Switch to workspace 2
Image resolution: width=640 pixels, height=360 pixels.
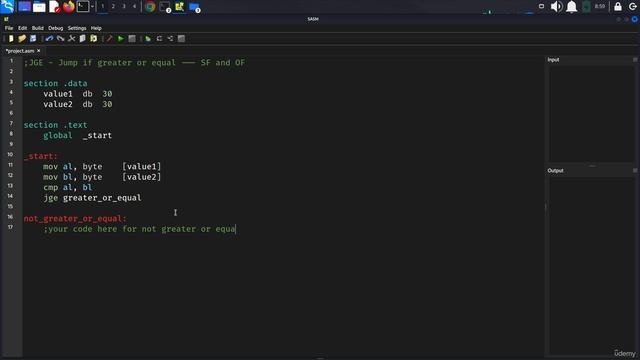113,7
